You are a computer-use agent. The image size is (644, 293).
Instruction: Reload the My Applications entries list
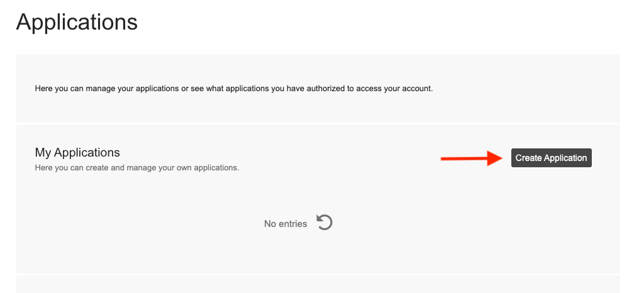(x=324, y=223)
